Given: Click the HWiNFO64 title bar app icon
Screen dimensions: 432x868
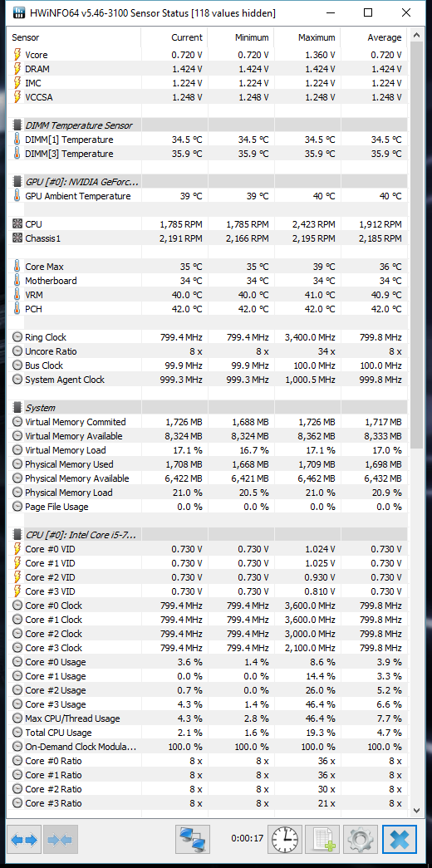Looking at the screenshot, I should click(x=18, y=13).
